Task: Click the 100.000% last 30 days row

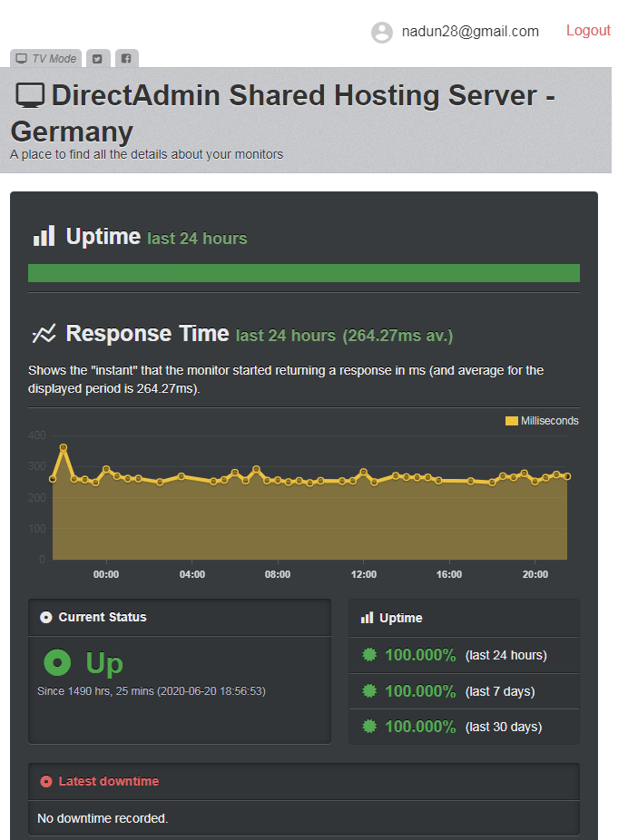Action: (464, 727)
